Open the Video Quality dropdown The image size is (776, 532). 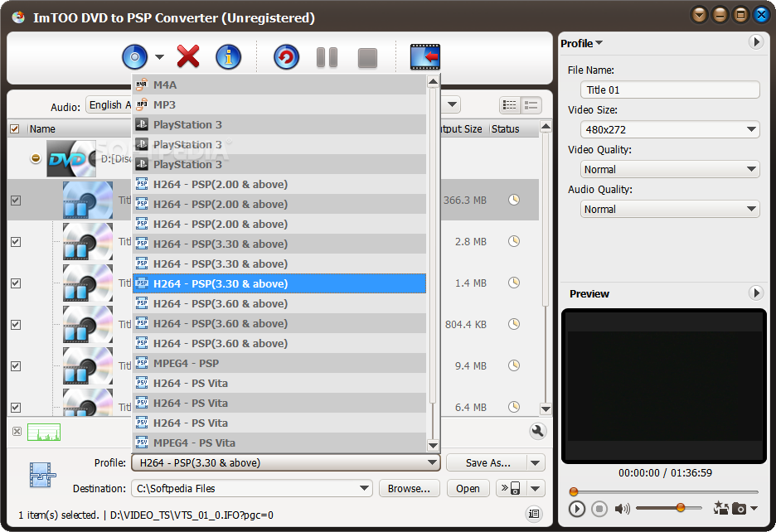click(x=670, y=169)
